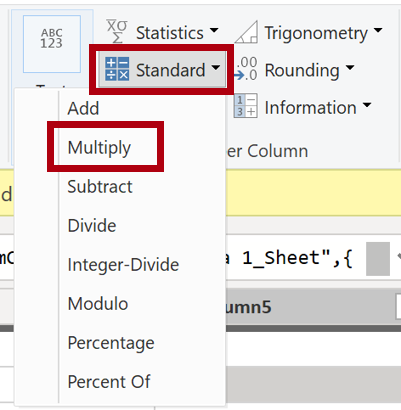Viewport: 401px width, 410px height.
Task: Click the Information number grid icon
Action: (x=246, y=106)
